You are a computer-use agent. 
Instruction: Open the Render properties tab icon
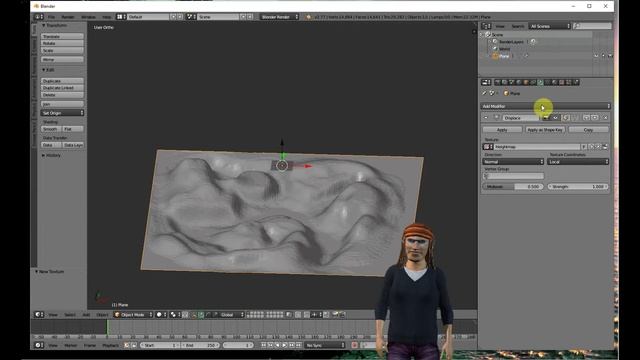click(x=498, y=82)
